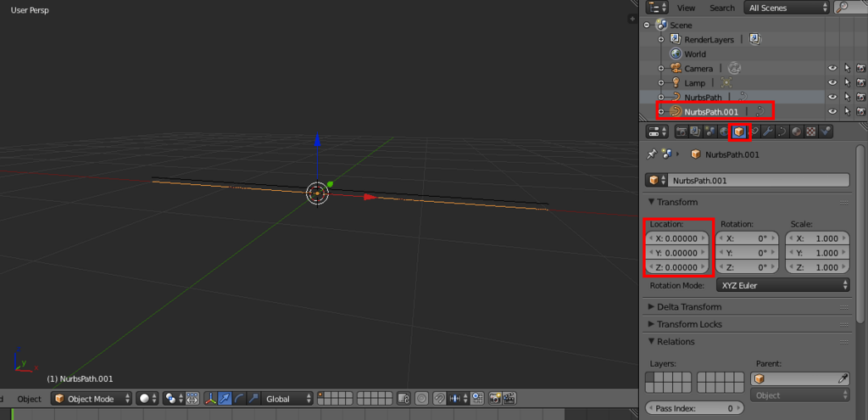This screenshot has width=868, height=420.
Task: Select the rotate manipulator arc
Action: pos(239,399)
